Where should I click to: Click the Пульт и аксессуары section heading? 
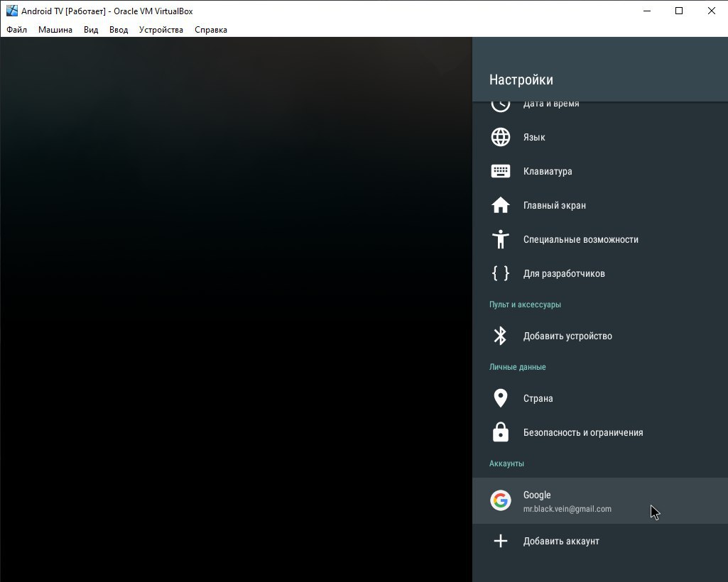coord(525,304)
